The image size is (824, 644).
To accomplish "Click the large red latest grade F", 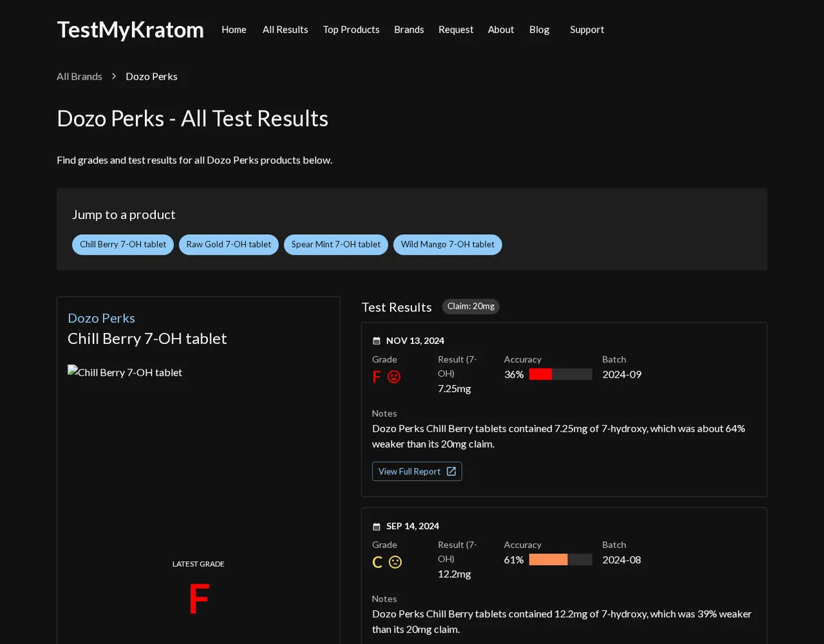I will pyautogui.click(x=198, y=599).
